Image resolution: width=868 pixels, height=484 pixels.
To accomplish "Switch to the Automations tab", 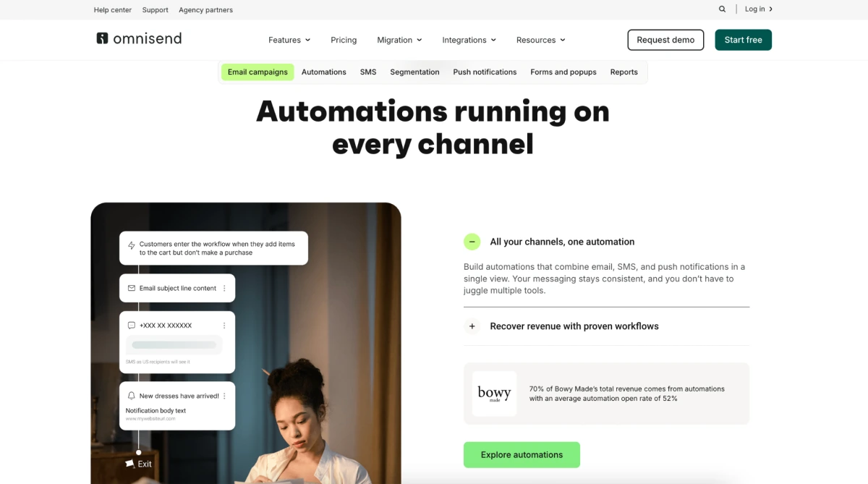I will click(x=324, y=72).
